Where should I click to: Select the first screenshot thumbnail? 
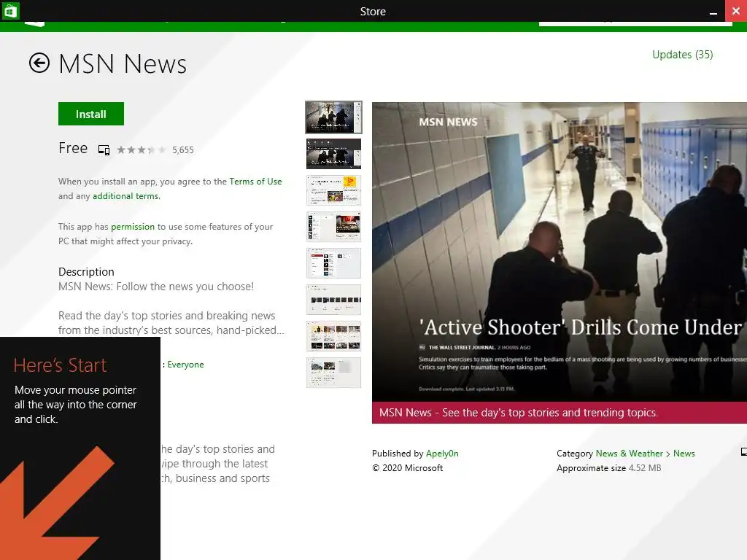click(333, 117)
